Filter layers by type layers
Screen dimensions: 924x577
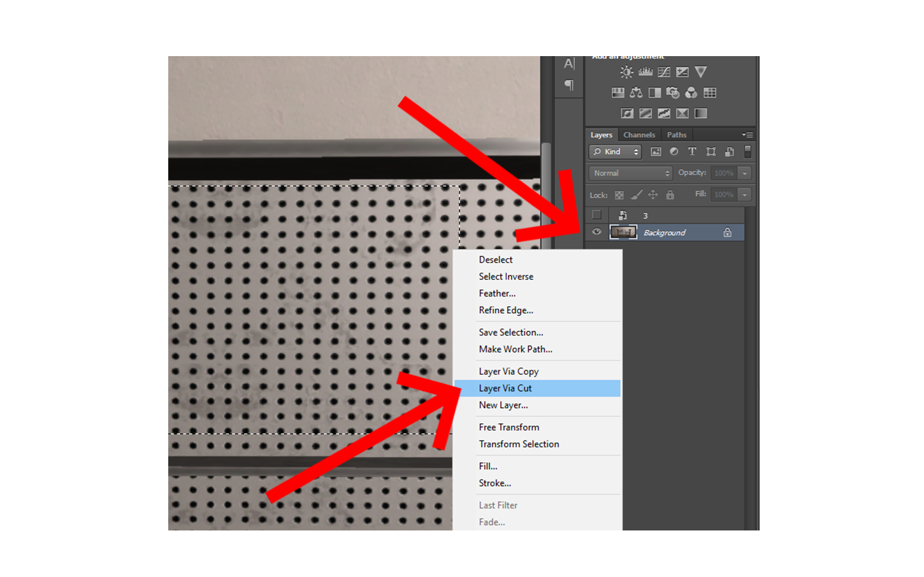coord(692,152)
